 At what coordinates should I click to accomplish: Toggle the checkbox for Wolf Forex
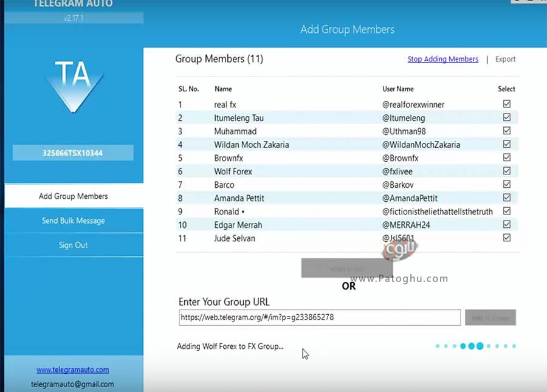(506, 171)
